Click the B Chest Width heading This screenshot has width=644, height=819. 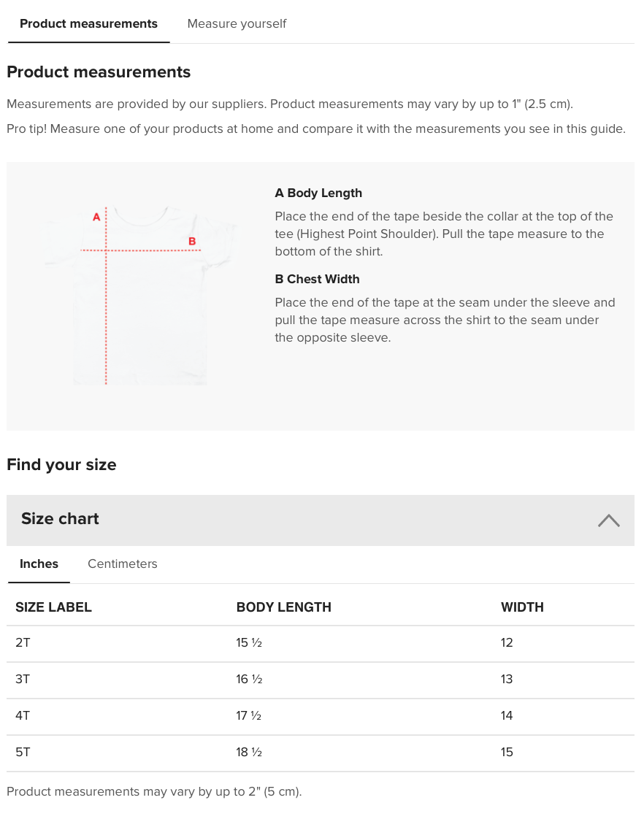tap(317, 280)
